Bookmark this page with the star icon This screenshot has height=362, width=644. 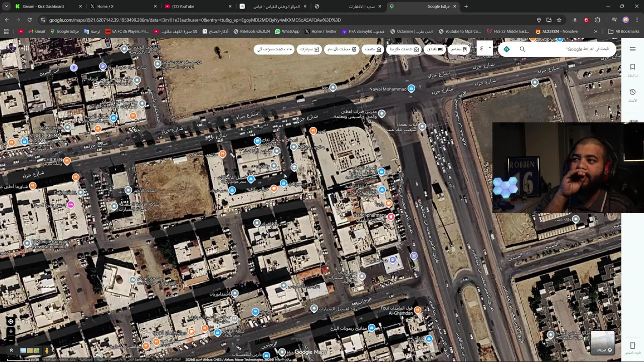559,20
